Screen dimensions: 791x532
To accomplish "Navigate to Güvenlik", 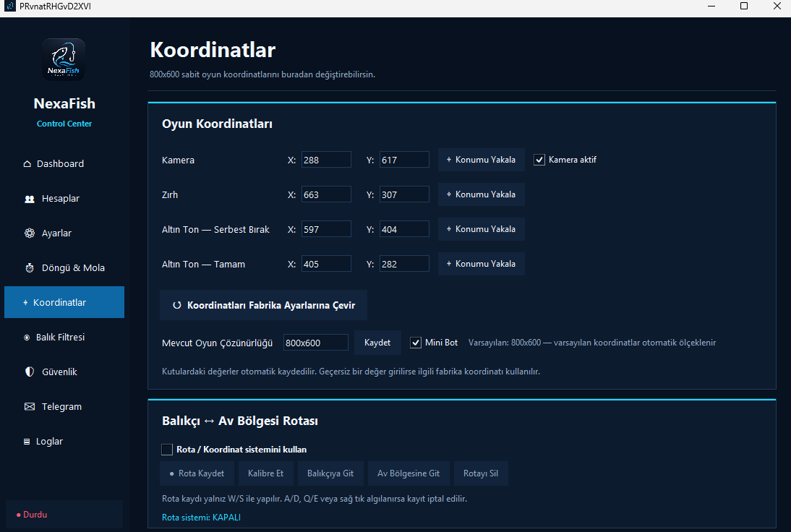I will pyautogui.click(x=64, y=372).
